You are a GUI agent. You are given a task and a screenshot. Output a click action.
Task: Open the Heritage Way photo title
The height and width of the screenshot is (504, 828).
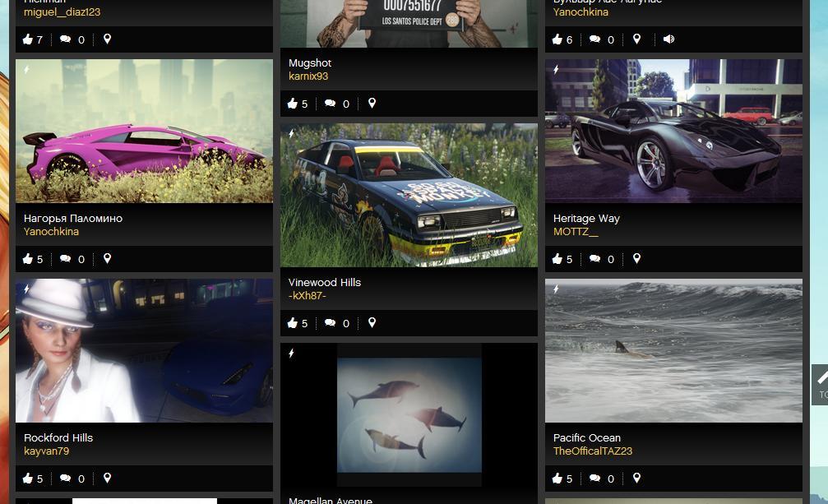[586, 218]
